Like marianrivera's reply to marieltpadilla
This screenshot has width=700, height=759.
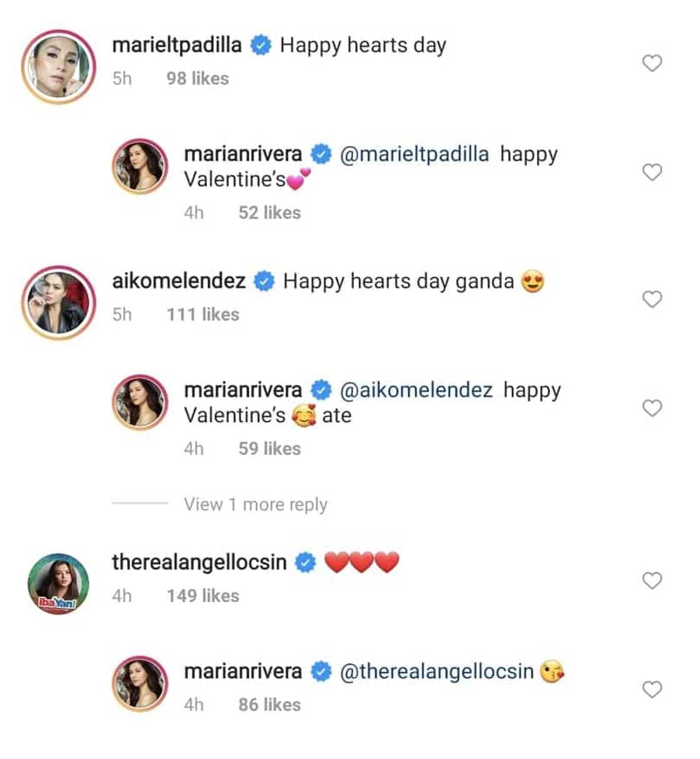click(x=652, y=172)
